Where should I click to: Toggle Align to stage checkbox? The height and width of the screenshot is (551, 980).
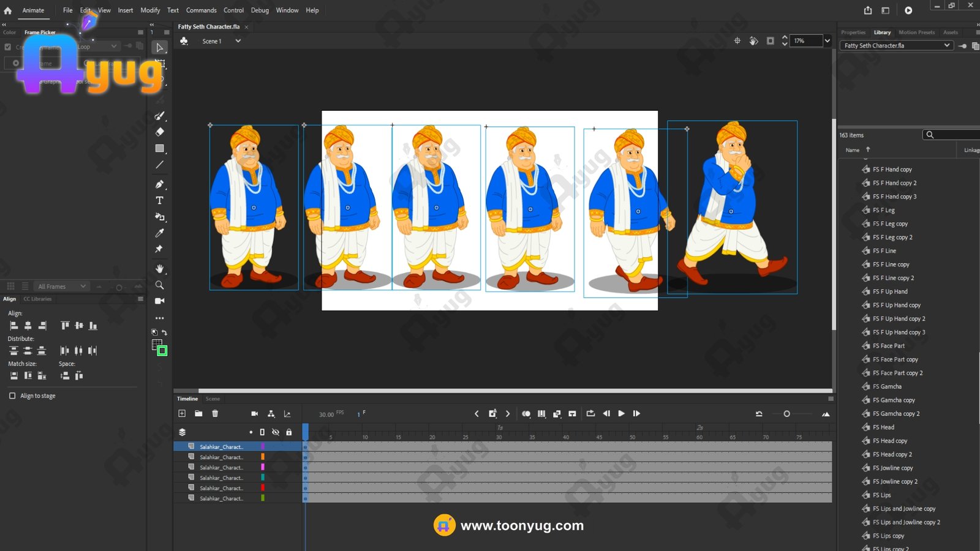pyautogui.click(x=12, y=396)
